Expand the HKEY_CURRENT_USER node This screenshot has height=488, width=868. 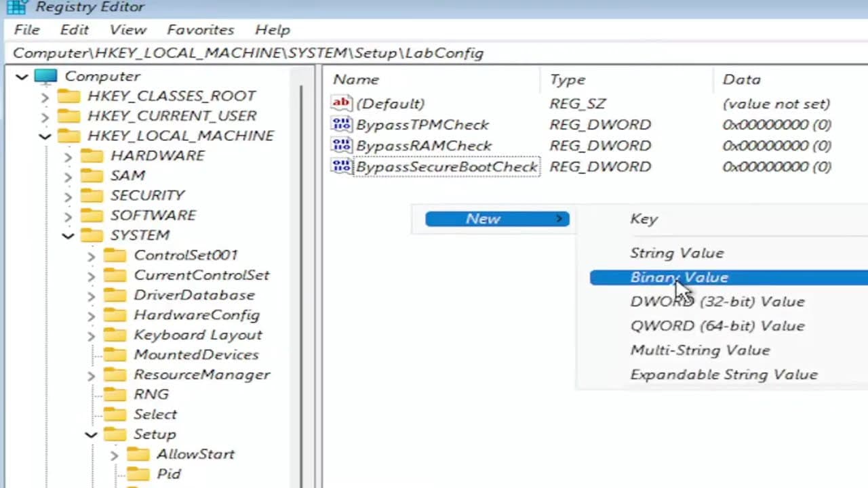coord(45,117)
